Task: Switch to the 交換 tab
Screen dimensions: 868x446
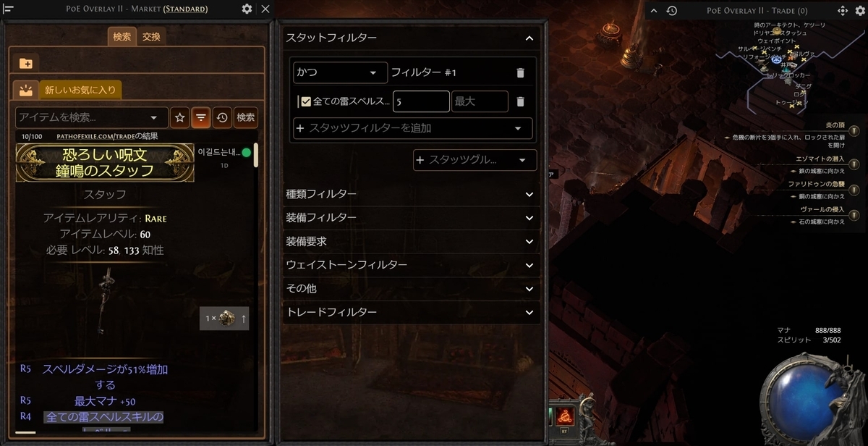Action: pos(151,36)
